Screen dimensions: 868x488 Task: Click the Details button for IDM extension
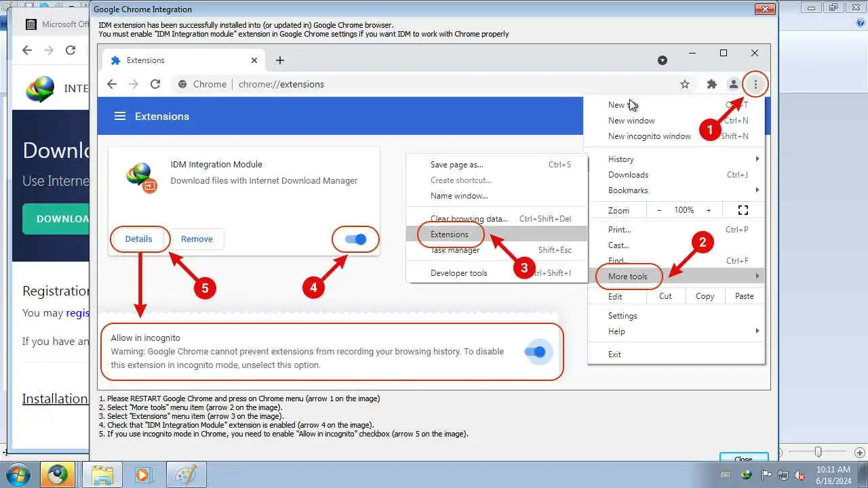138,239
